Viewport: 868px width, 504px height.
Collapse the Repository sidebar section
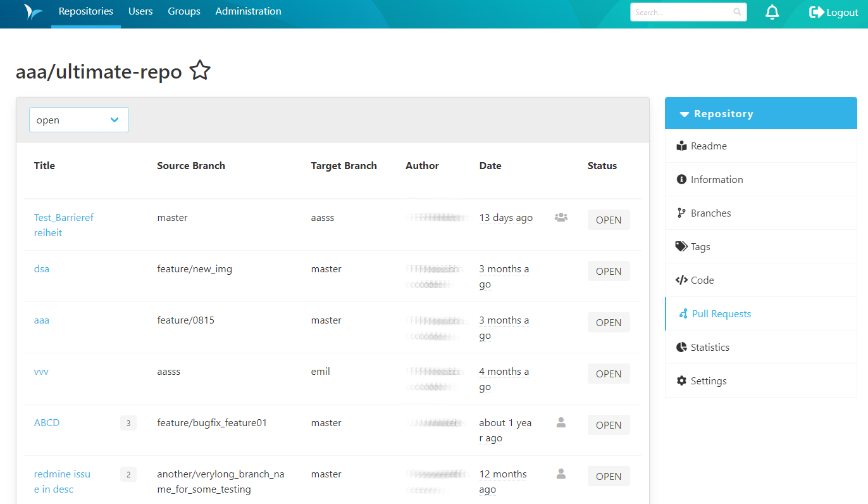coord(684,113)
